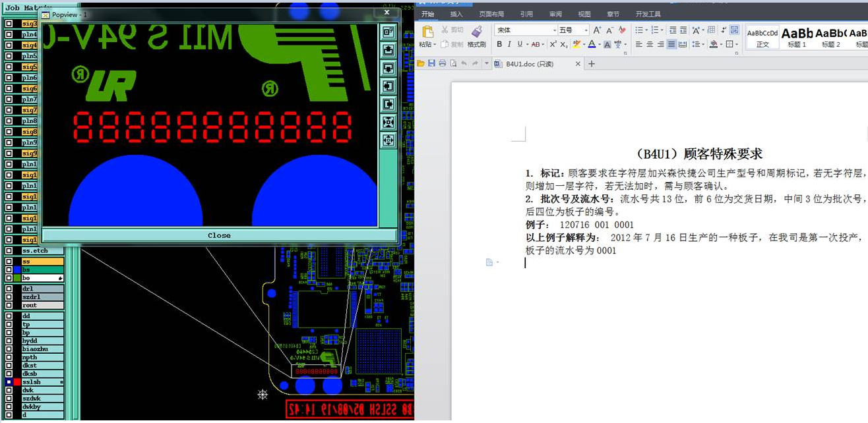The height and width of the screenshot is (423, 868).
Task: Toggle checkbox for the biaozhu layer
Action: [9, 349]
